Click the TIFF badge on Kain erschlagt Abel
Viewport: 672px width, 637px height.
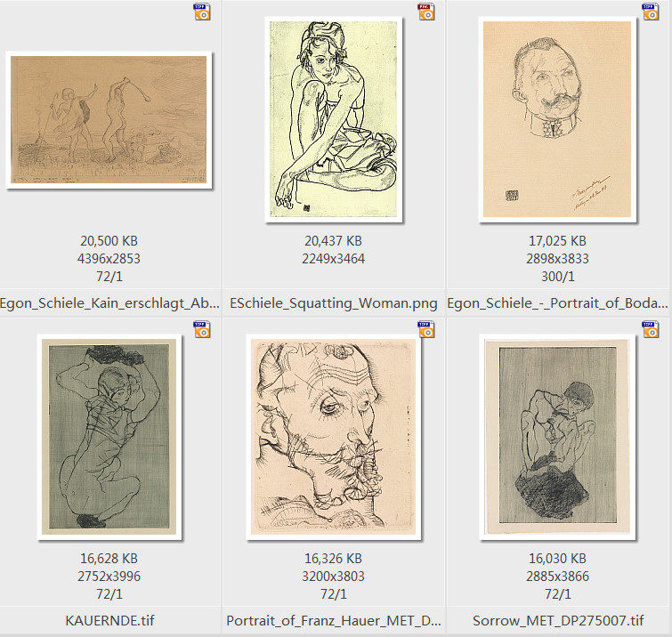point(202,12)
